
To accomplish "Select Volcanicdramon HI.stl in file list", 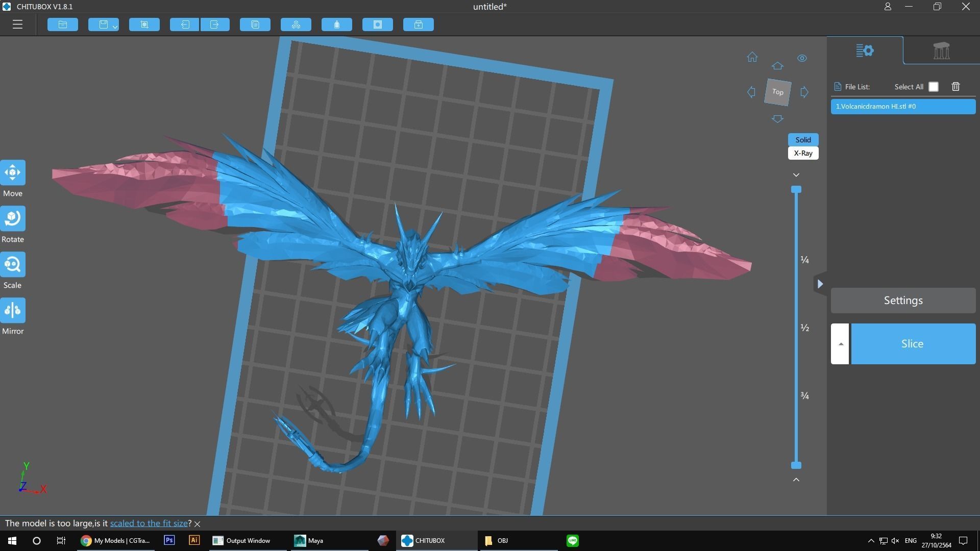I will point(903,107).
